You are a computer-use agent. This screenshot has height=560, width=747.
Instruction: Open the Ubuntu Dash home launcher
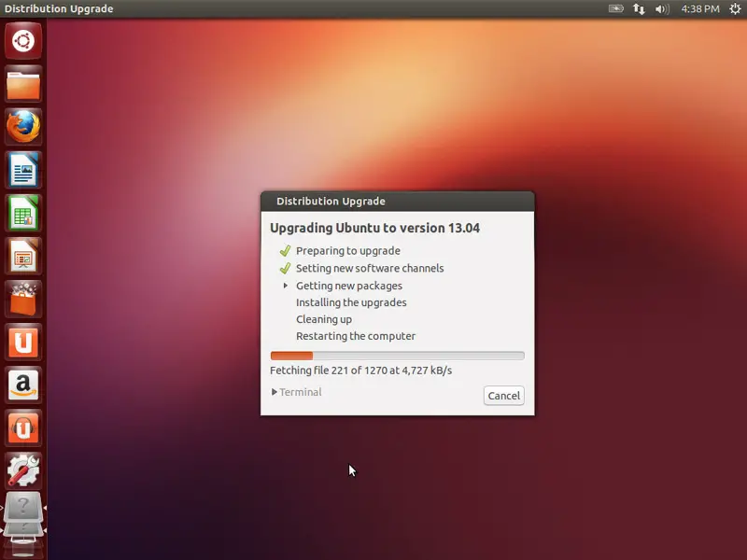[x=22, y=41]
